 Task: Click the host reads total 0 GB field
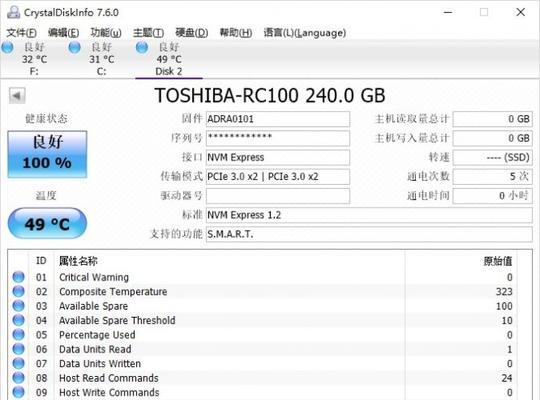[x=492, y=119]
